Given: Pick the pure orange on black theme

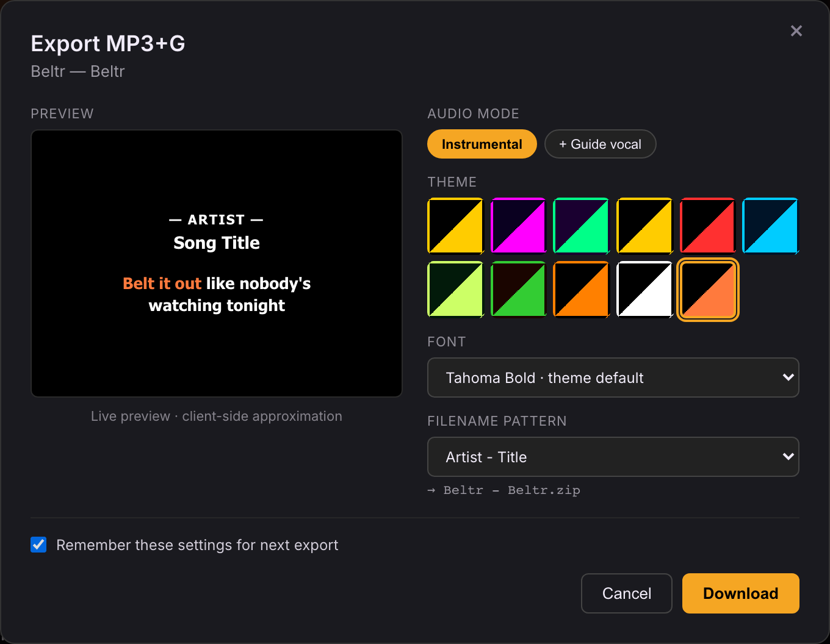Looking at the screenshot, I should click(x=581, y=289).
